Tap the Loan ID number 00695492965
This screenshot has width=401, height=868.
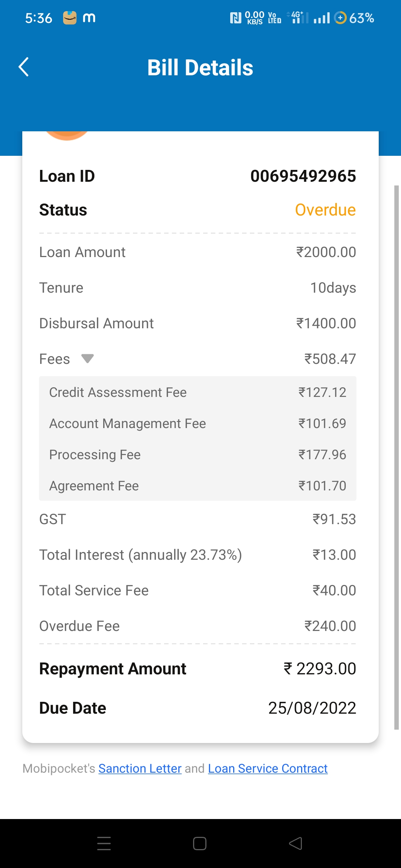pyautogui.click(x=303, y=176)
